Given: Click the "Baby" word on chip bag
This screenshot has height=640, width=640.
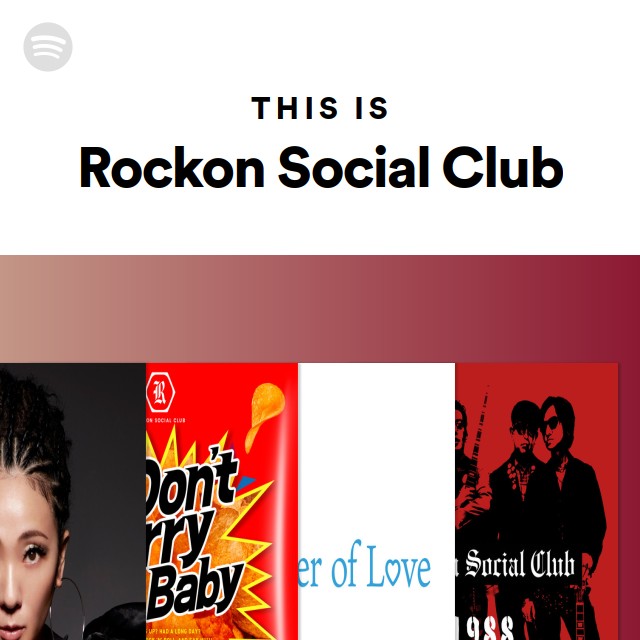Looking at the screenshot, I should [x=195, y=592].
